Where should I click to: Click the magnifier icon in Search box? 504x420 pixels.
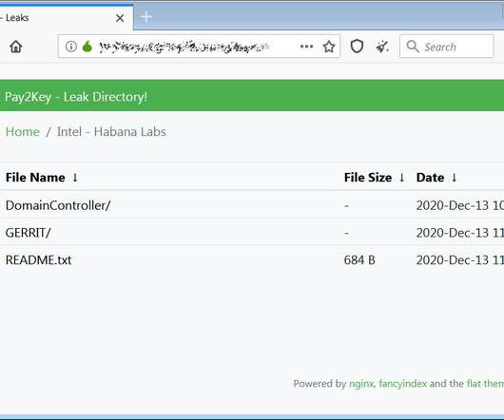click(x=413, y=47)
